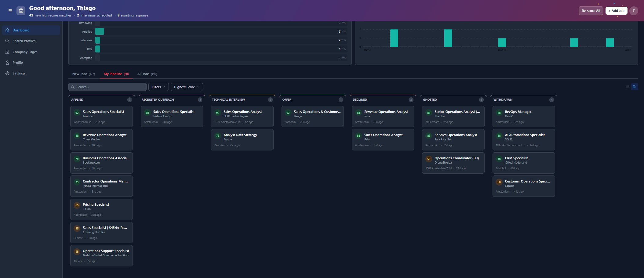
Task: Go to Dashboard in sidebar
Action: (x=31, y=30)
